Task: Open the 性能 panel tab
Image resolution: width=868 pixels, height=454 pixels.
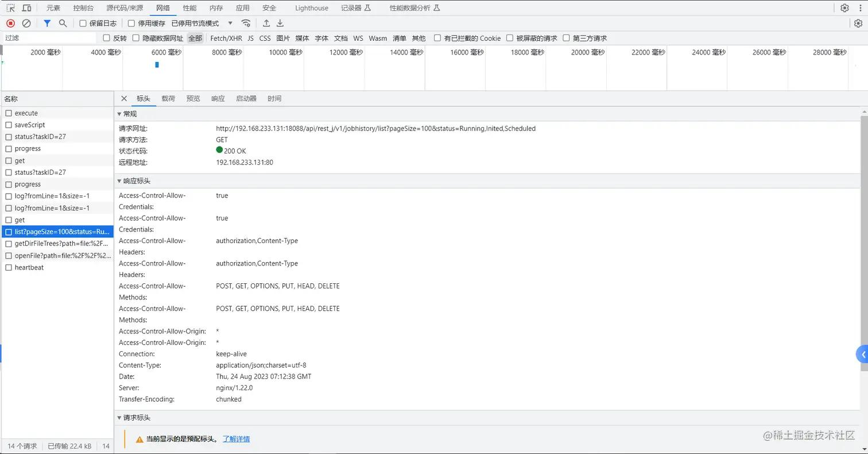Action: [x=189, y=8]
